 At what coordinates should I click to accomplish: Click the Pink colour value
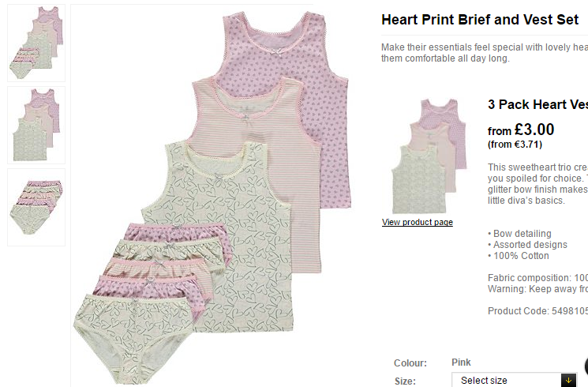461,363
